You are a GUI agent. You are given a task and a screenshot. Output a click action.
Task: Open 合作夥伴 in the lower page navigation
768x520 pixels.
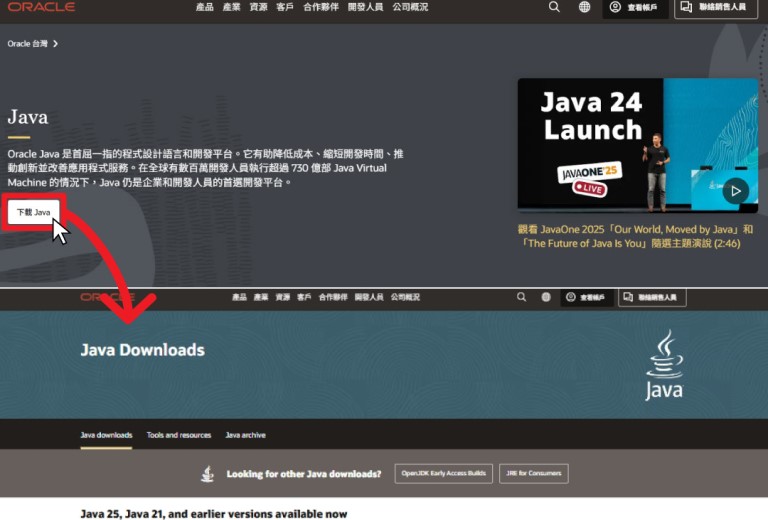[333, 297]
